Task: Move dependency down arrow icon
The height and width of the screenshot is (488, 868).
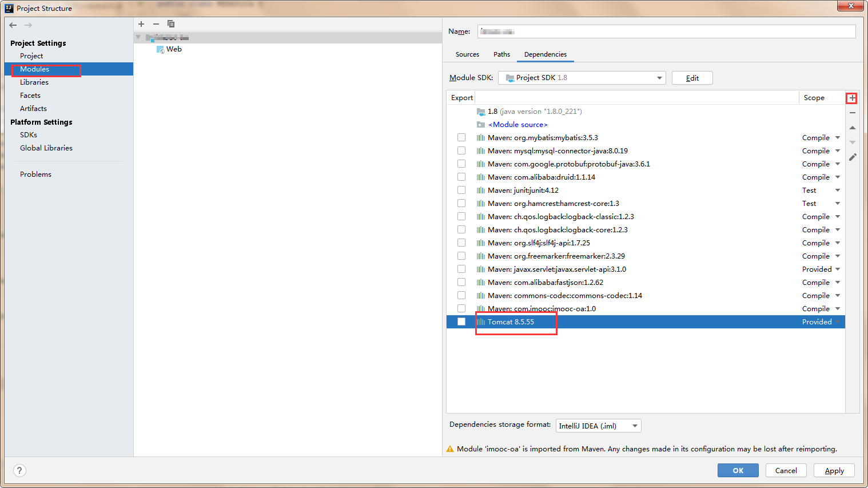Action: tap(853, 142)
